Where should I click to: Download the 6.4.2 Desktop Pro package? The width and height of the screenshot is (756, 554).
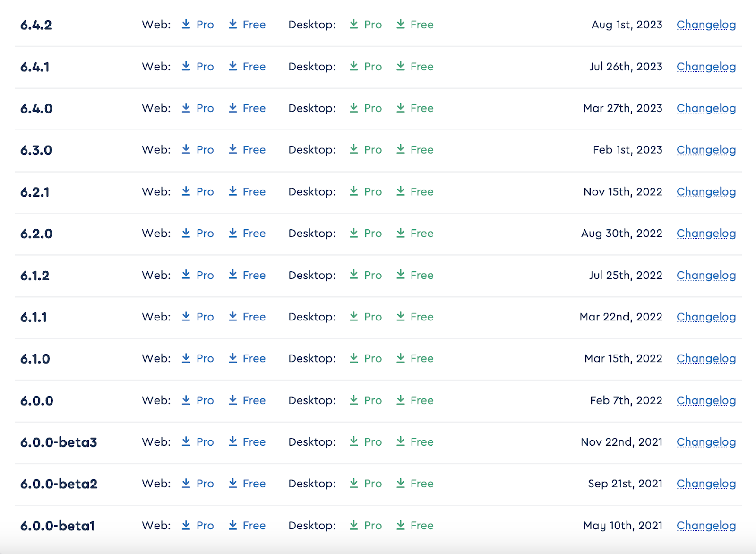(365, 25)
